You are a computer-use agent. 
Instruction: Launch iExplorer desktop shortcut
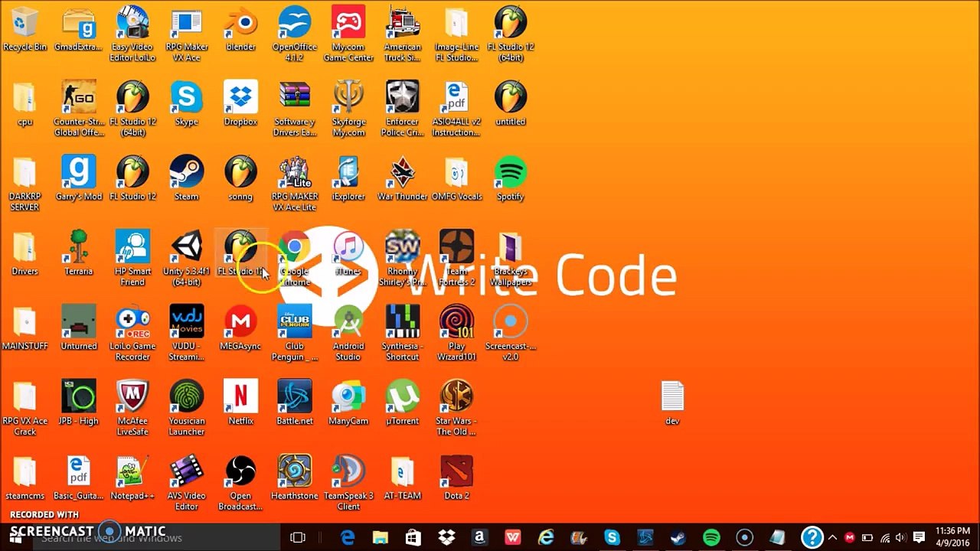pyautogui.click(x=348, y=179)
